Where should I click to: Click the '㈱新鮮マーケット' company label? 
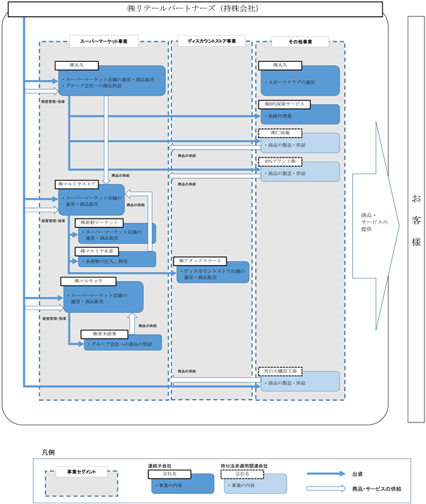pos(99,223)
